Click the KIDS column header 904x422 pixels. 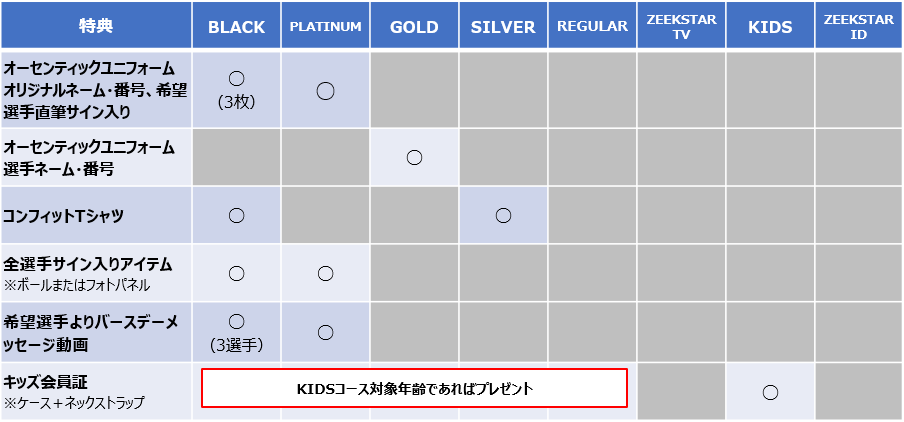(x=770, y=27)
